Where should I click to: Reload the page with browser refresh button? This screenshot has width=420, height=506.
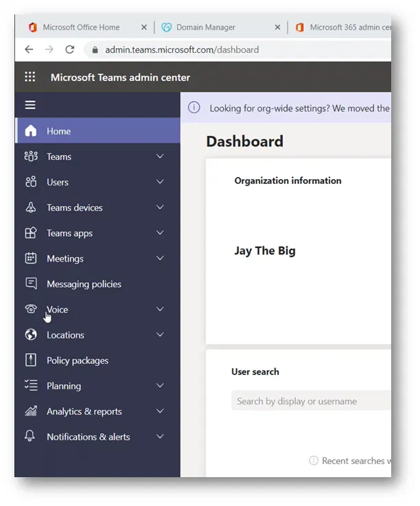tap(69, 49)
